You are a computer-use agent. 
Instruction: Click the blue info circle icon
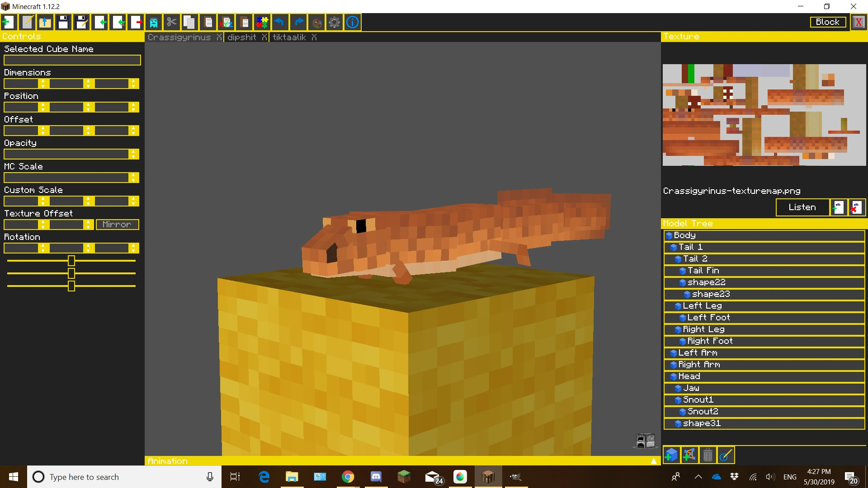(353, 22)
